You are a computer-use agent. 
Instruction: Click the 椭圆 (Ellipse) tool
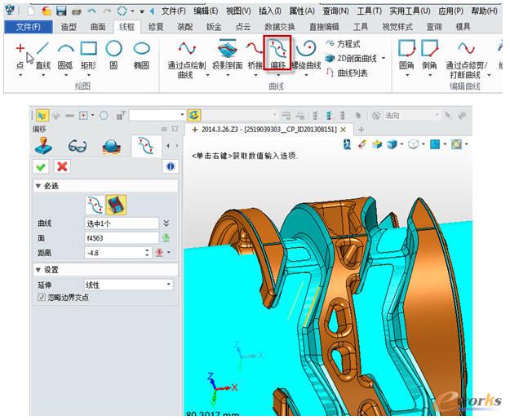(x=142, y=55)
